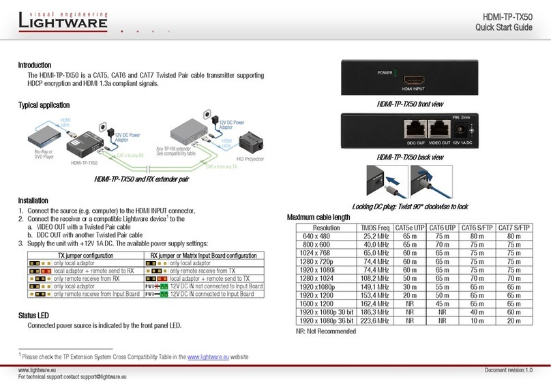Click the '20 m' cell in 1920 x 1080p 36 bit row
The height and width of the screenshot is (392, 551).
tap(513, 321)
